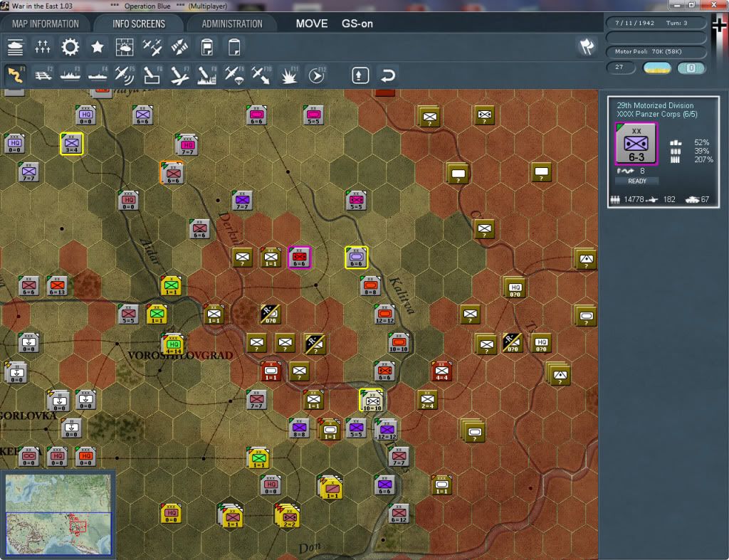
Task: Click the F12 circular arrow icon
Action: point(317,75)
